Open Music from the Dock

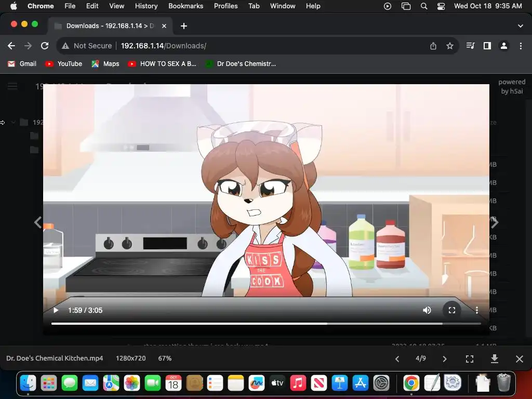click(x=298, y=383)
